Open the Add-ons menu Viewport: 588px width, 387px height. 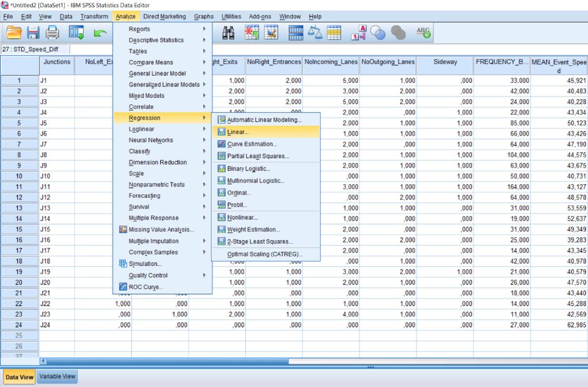click(260, 17)
